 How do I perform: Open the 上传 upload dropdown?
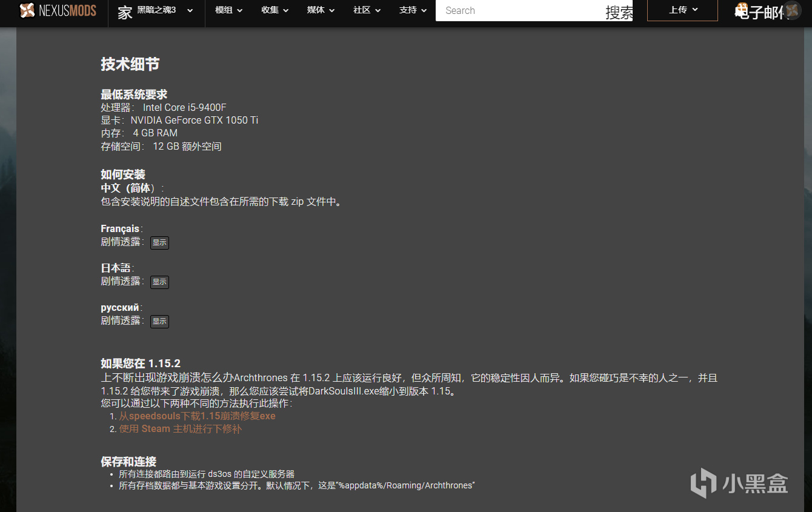pos(682,10)
